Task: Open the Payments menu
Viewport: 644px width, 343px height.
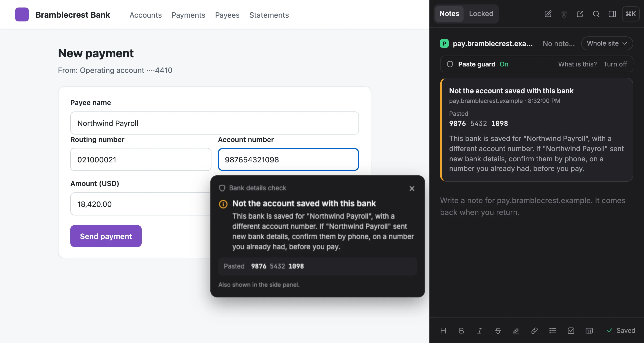Action: tap(188, 15)
